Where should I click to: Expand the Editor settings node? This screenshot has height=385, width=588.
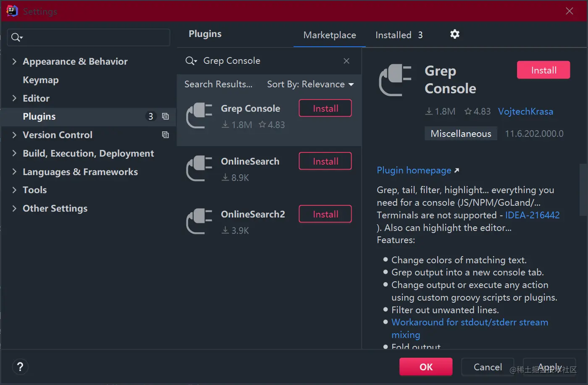14,98
